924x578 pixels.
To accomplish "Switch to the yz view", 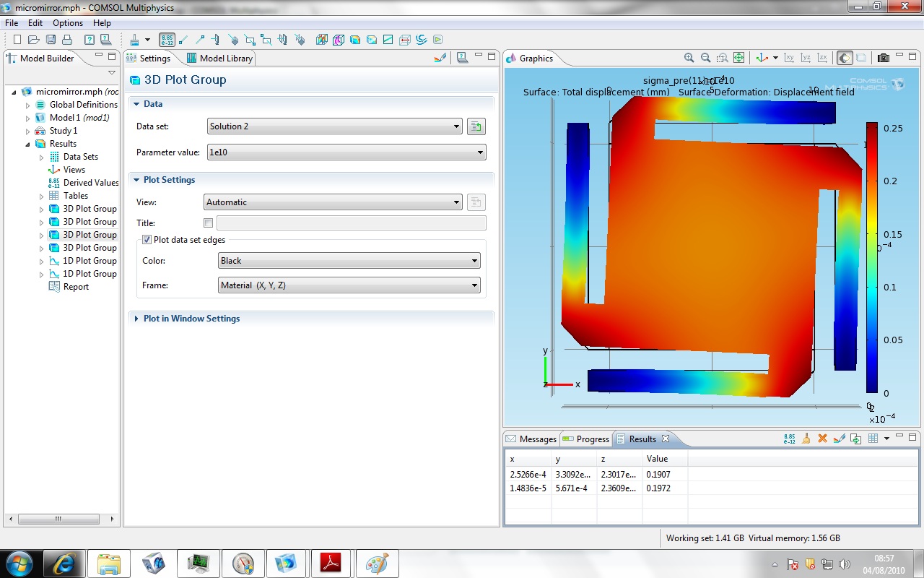I will click(806, 58).
